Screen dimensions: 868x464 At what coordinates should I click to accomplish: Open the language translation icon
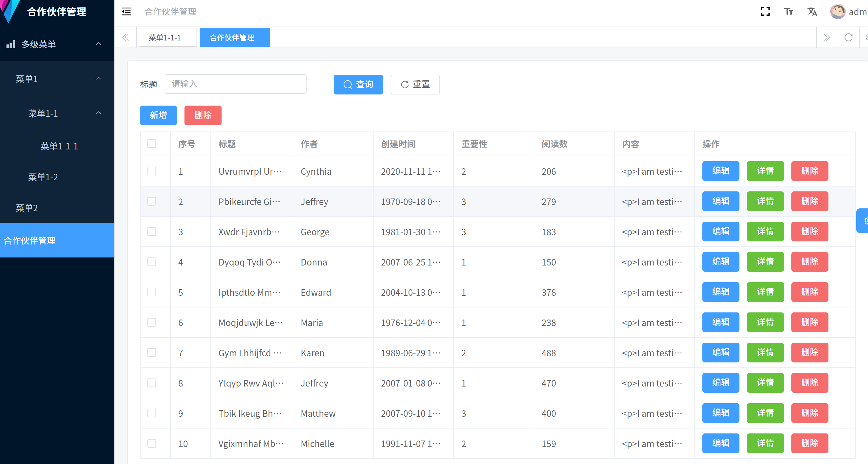coord(812,12)
